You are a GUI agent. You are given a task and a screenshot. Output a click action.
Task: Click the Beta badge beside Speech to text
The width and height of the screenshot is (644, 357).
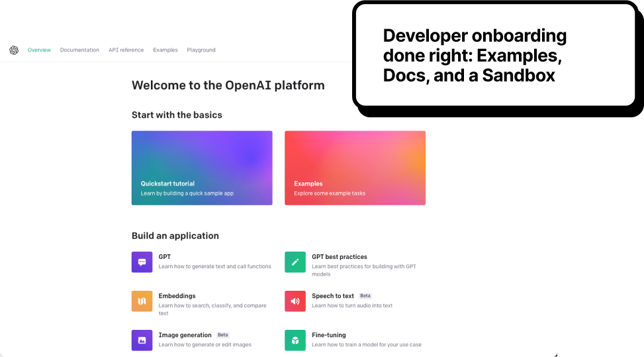(x=365, y=296)
